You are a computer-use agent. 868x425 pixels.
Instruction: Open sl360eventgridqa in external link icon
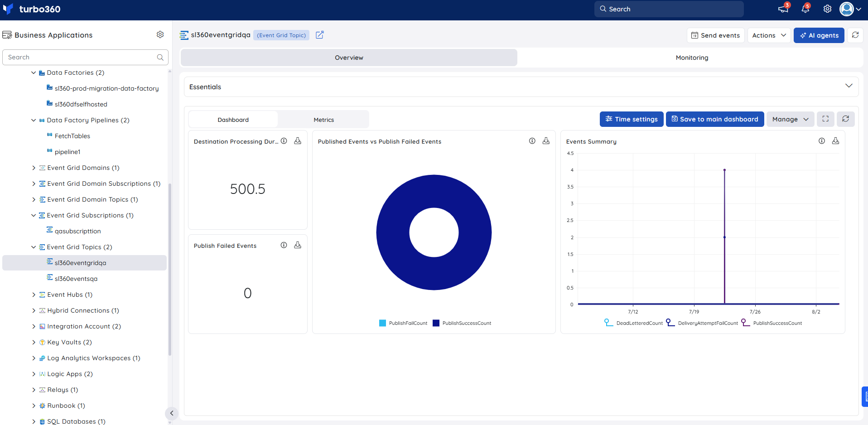pyautogui.click(x=320, y=35)
